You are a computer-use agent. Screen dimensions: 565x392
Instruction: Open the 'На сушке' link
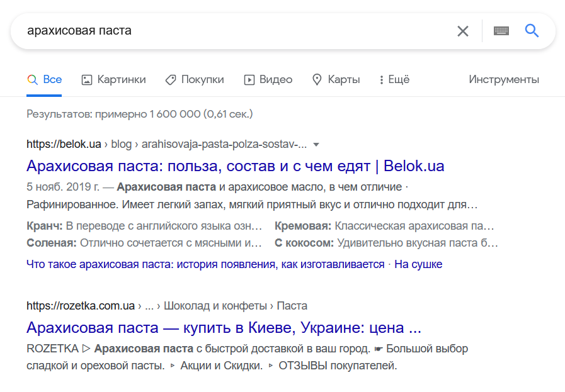418,264
